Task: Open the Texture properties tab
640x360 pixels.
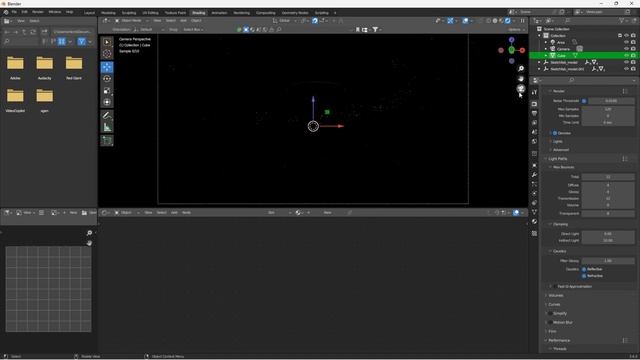Action: coord(534,233)
